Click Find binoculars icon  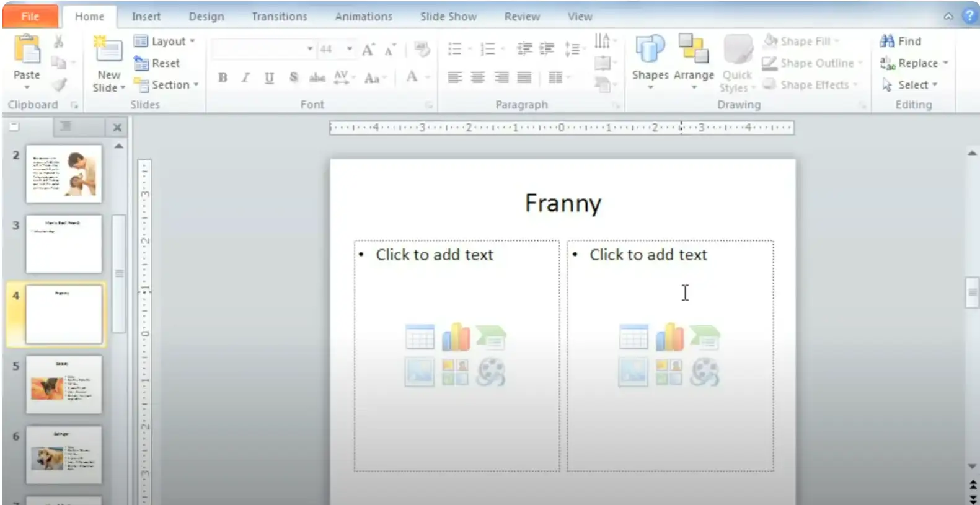pyautogui.click(x=887, y=41)
